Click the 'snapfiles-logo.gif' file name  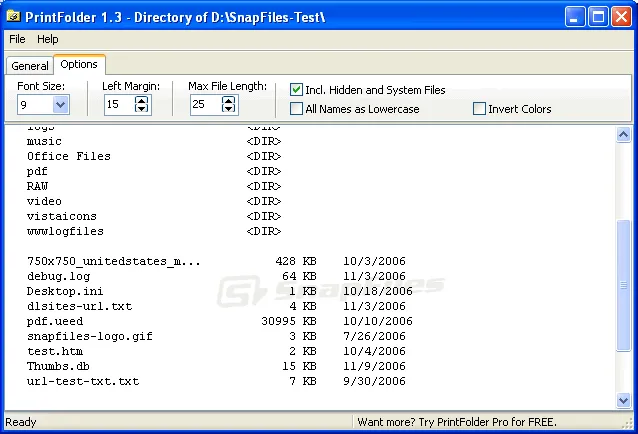[x=90, y=336]
